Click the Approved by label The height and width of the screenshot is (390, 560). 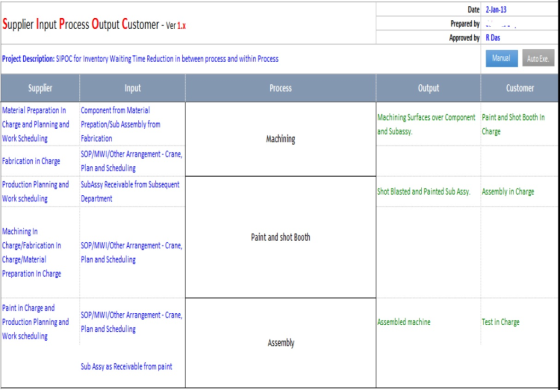[464, 38]
